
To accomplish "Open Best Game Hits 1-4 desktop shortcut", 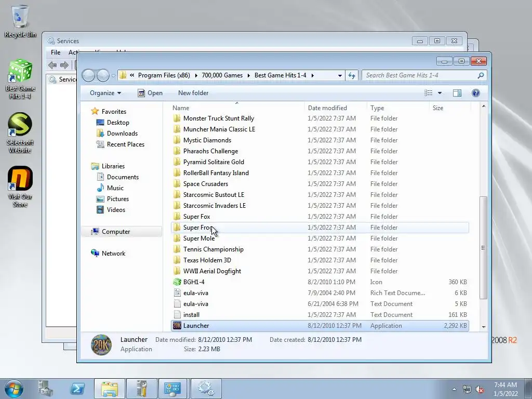I will (x=20, y=79).
